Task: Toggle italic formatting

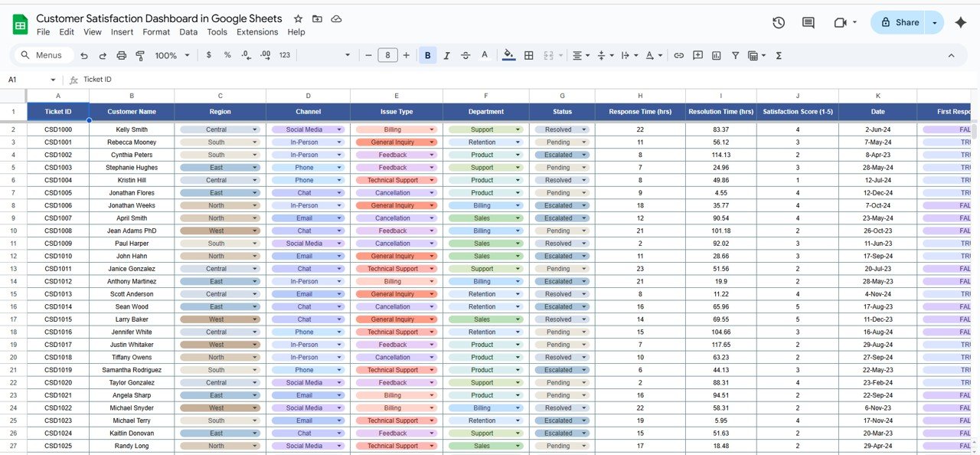Action: click(446, 55)
